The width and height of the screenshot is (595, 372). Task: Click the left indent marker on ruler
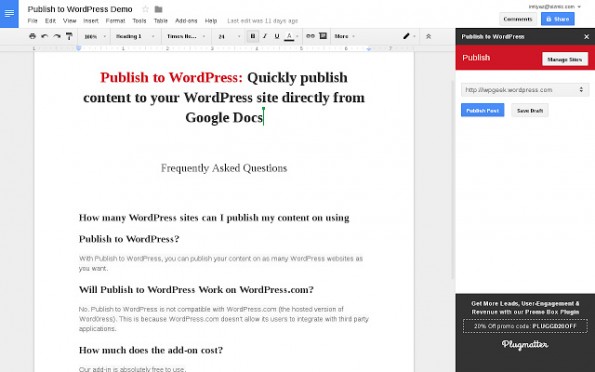point(79,48)
